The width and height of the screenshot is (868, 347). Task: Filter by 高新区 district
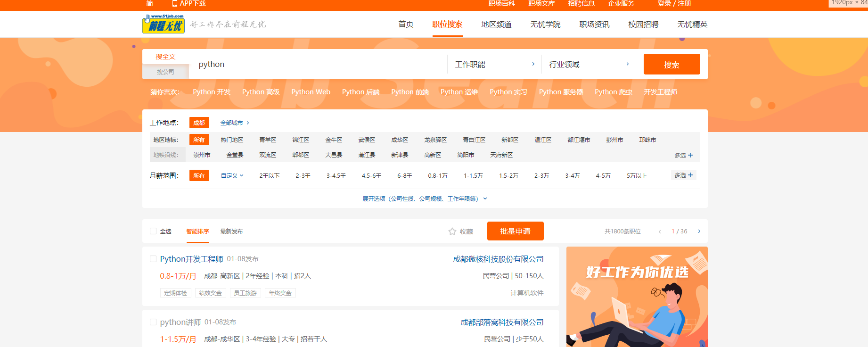433,155
